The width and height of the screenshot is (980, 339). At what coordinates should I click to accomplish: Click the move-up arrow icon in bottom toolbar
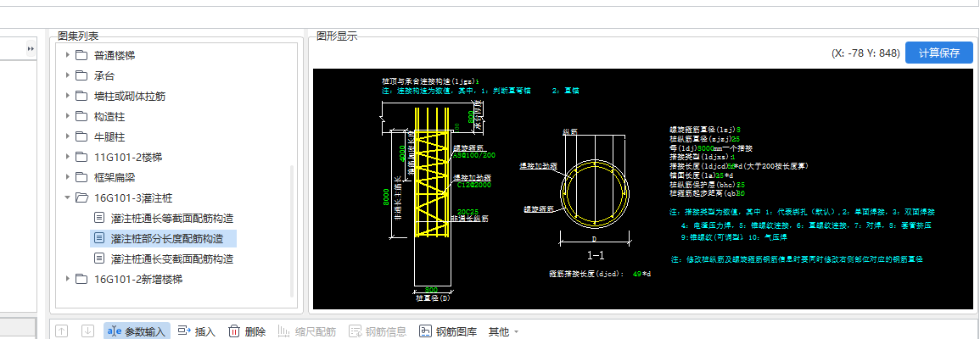click(61, 331)
